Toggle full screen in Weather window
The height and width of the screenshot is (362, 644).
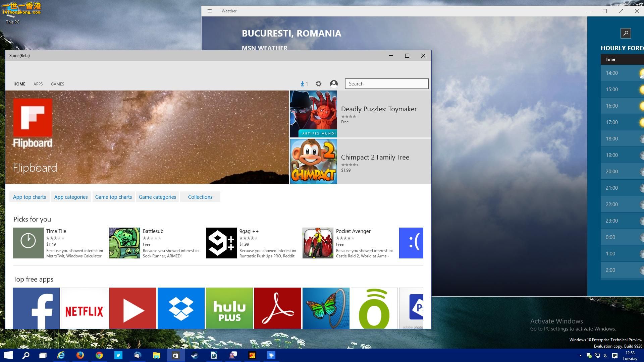tap(621, 11)
